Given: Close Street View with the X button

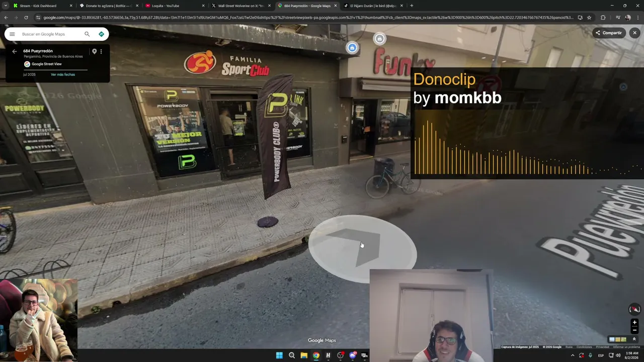Looking at the screenshot, I should click(635, 33).
